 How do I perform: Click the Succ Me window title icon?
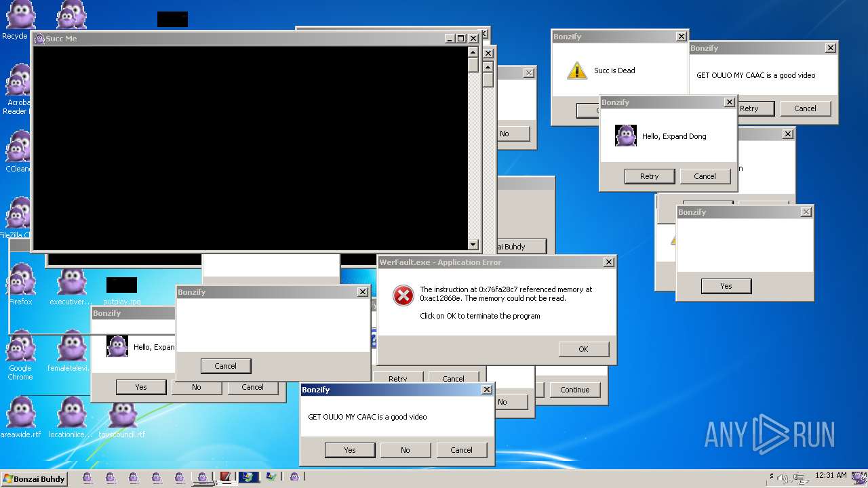(x=39, y=39)
